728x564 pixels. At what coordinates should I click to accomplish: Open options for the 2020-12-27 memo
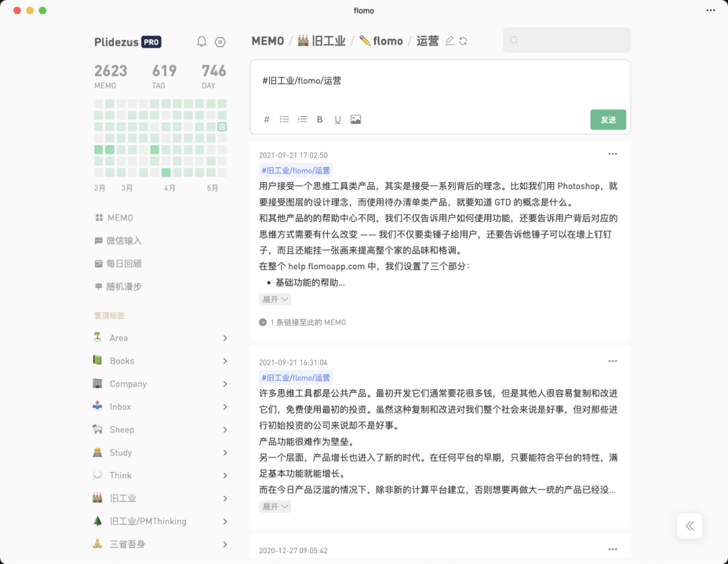(x=613, y=549)
